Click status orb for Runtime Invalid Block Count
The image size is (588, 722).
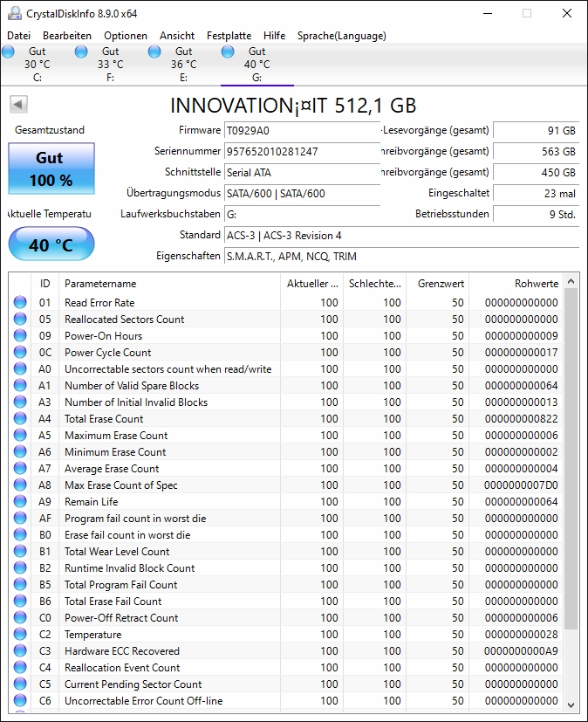(x=20, y=567)
